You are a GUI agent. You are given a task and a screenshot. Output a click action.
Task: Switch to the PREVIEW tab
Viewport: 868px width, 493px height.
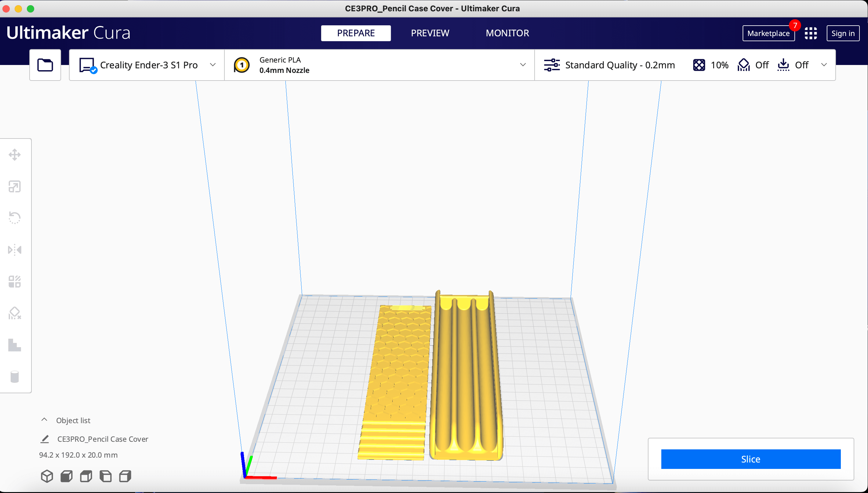click(x=430, y=33)
